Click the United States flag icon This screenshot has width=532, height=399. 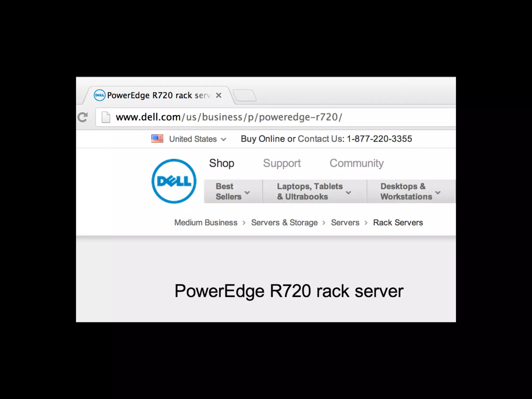[x=157, y=139]
